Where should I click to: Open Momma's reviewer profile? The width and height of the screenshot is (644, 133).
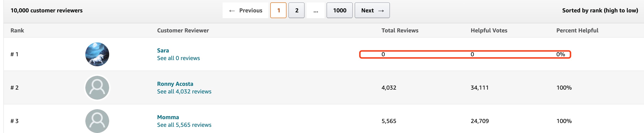tap(168, 117)
